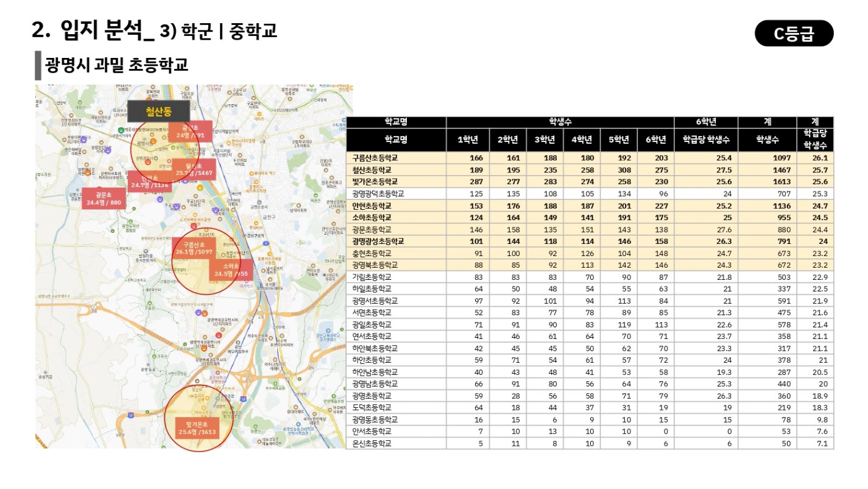Click the 소하초 24.5명 map marker
The width and height of the screenshot is (868, 489).
[x=231, y=270]
